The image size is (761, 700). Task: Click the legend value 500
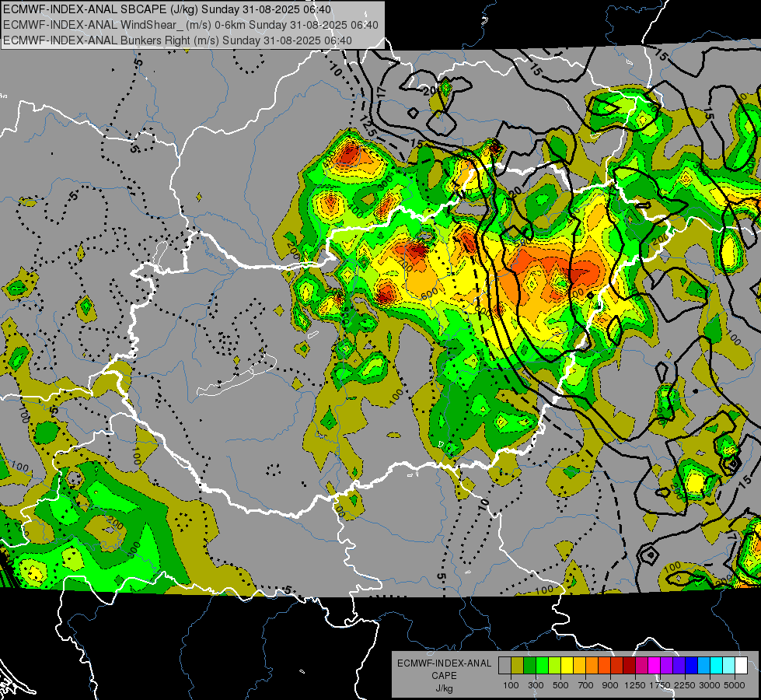click(x=560, y=685)
